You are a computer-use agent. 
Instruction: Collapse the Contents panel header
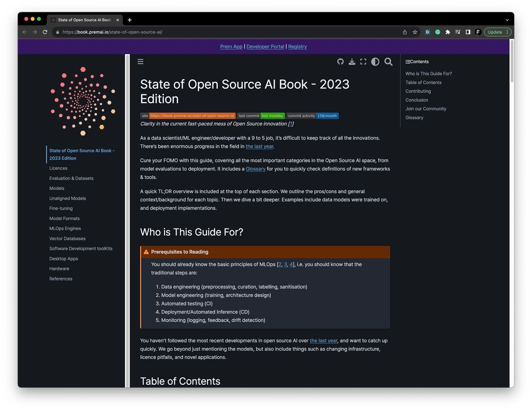click(417, 62)
